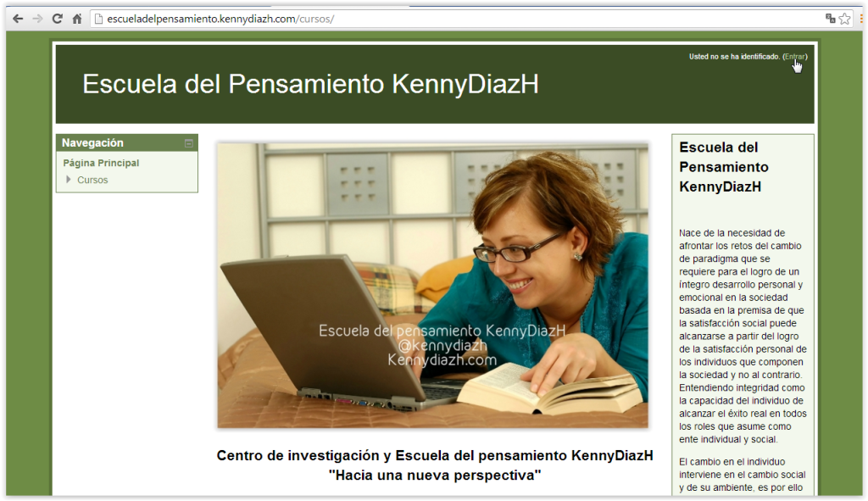Reload the current page
Screen dimensions: 868x501
click(x=58, y=19)
